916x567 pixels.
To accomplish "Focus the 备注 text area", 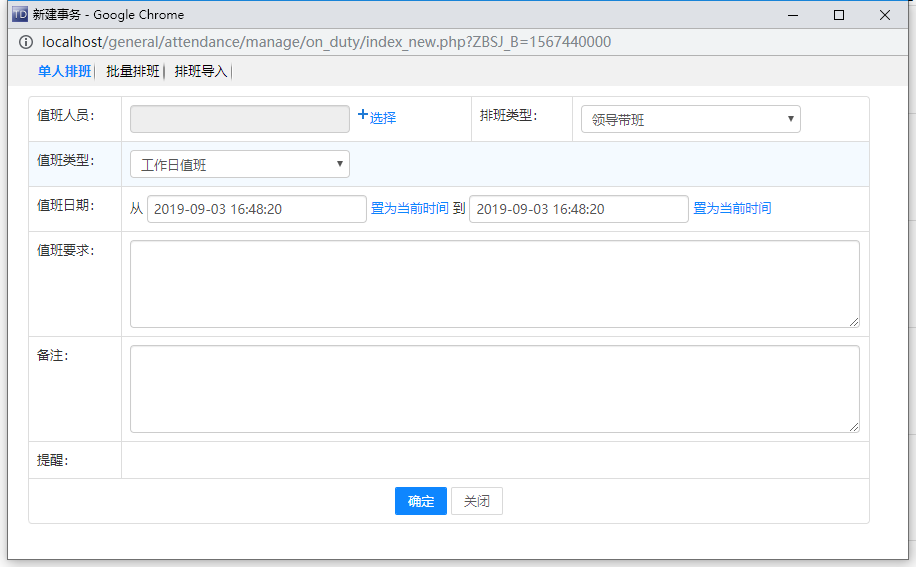I will [x=494, y=389].
